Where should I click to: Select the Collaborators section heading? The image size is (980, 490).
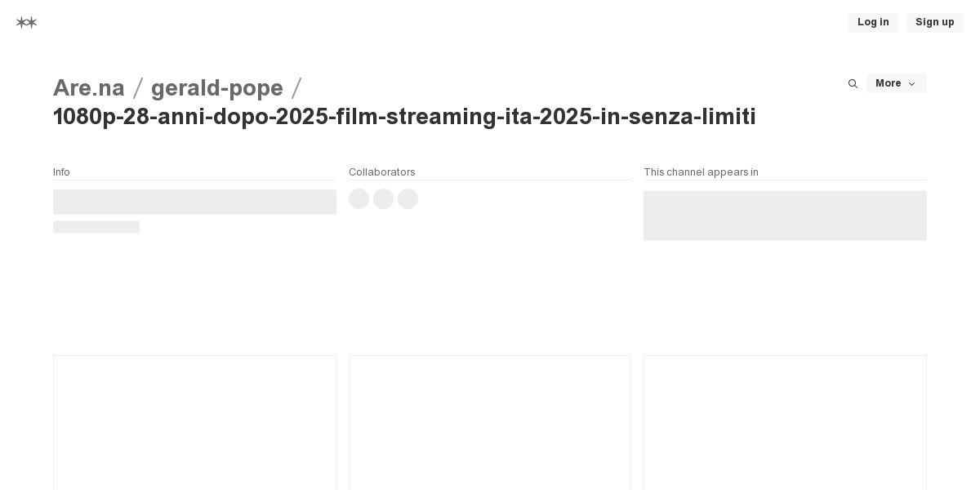click(x=381, y=172)
